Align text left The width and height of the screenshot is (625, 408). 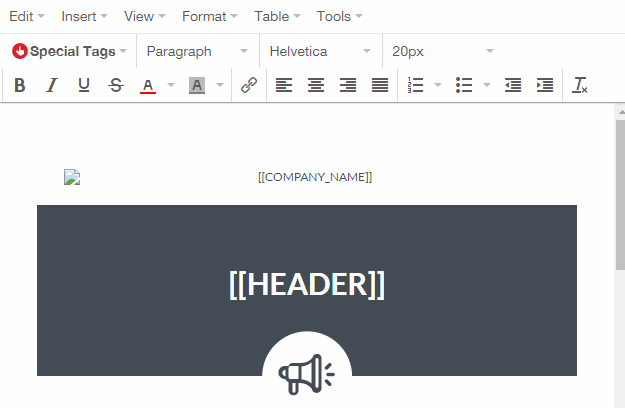click(x=284, y=85)
